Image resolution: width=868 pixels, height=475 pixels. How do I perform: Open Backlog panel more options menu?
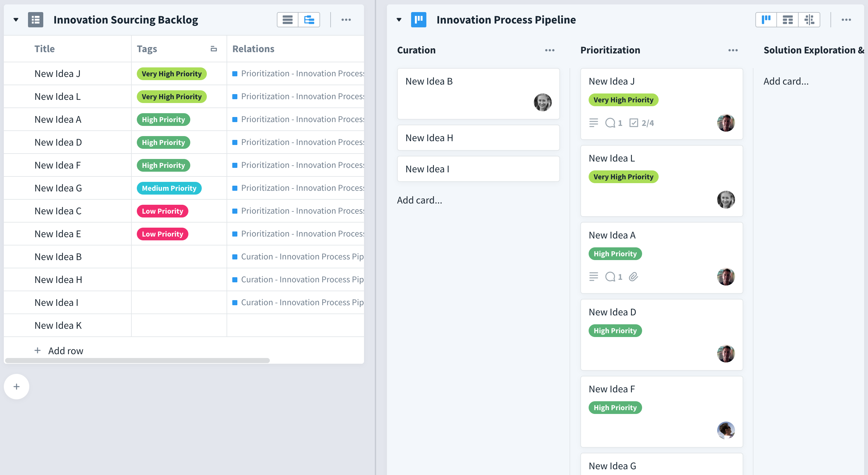(x=346, y=20)
